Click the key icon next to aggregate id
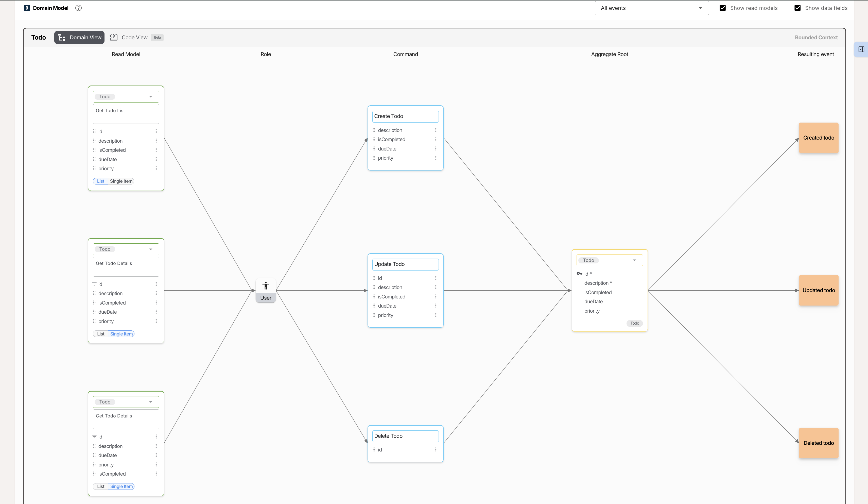Image resolution: width=868 pixels, height=504 pixels. click(579, 274)
